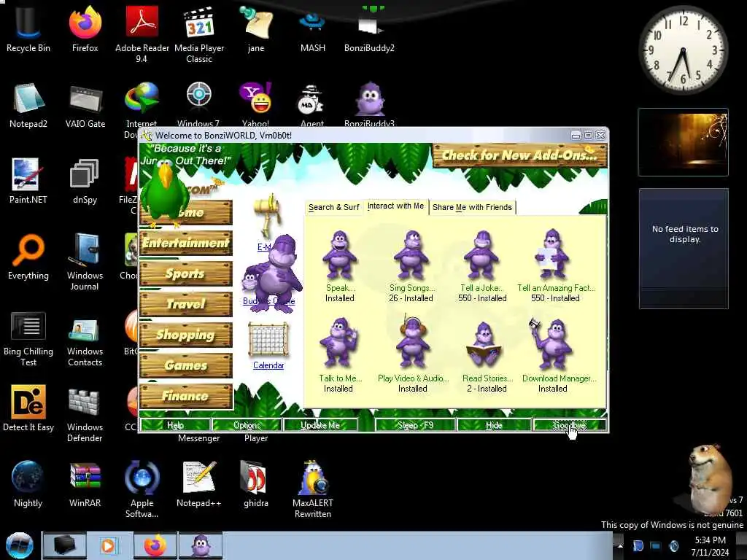This screenshot has height=560, width=747.
Task: Open the Speak... Bonzi icon
Action: pos(339,254)
